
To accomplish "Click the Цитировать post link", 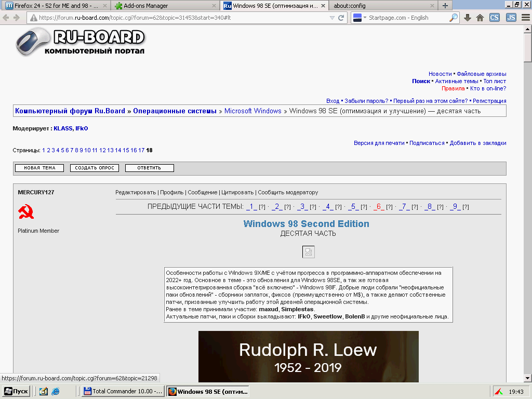I will (237, 192).
